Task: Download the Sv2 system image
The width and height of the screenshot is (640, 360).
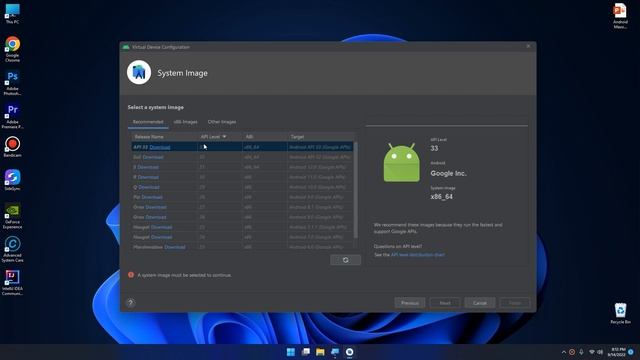Action: click(x=153, y=157)
